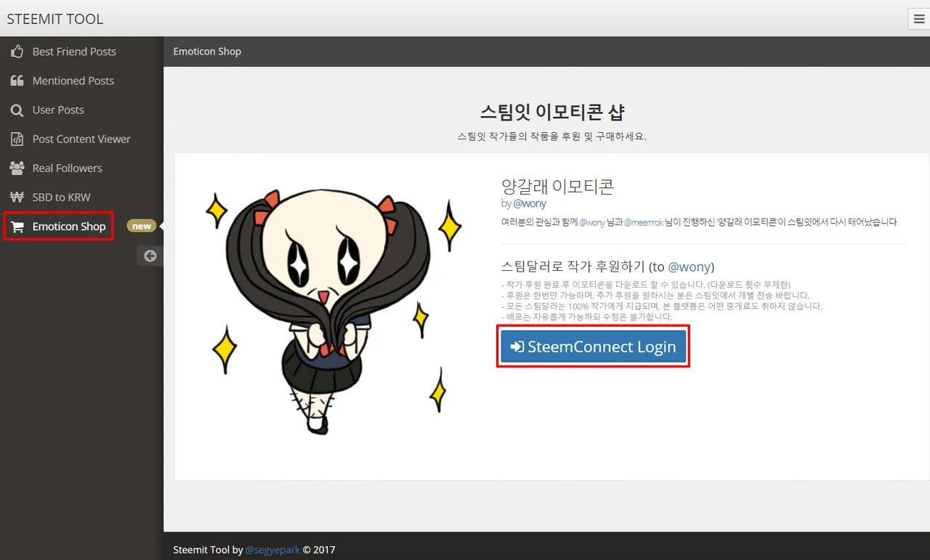Click the note starting with 후원은 한번만 가능하며
Screen dimensions: 930x560
[655, 296]
